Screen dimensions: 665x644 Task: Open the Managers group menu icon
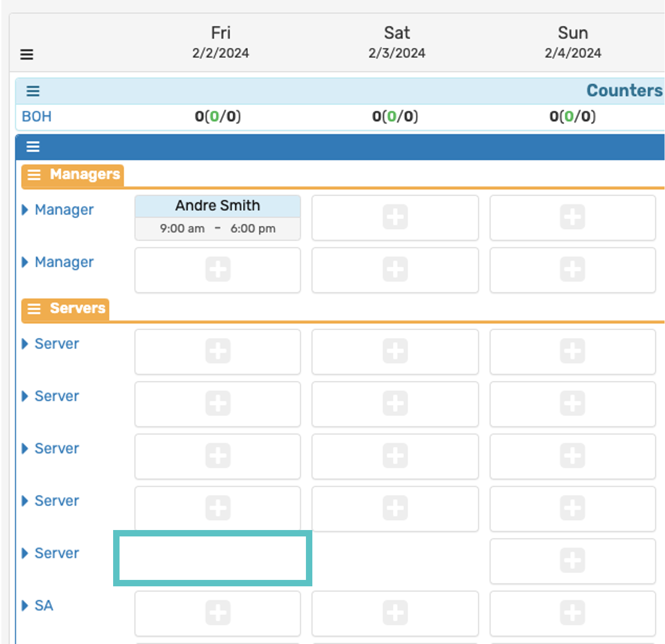34,175
